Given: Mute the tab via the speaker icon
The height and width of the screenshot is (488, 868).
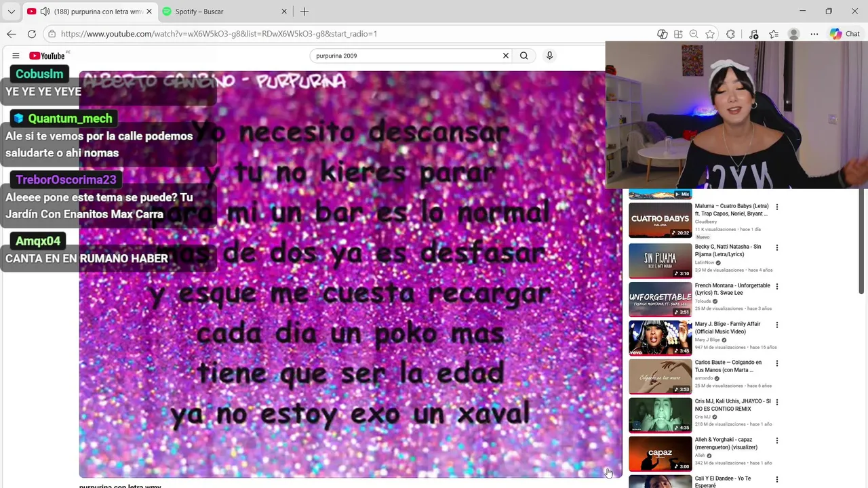Looking at the screenshot, I should coord(45,12).
